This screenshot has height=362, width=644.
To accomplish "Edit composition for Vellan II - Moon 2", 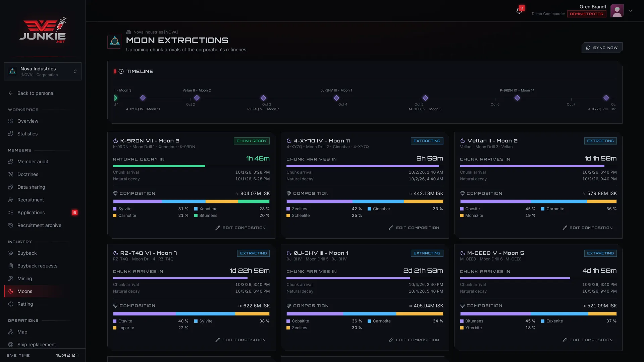I will pyautogui.click(x=588, y=228).
